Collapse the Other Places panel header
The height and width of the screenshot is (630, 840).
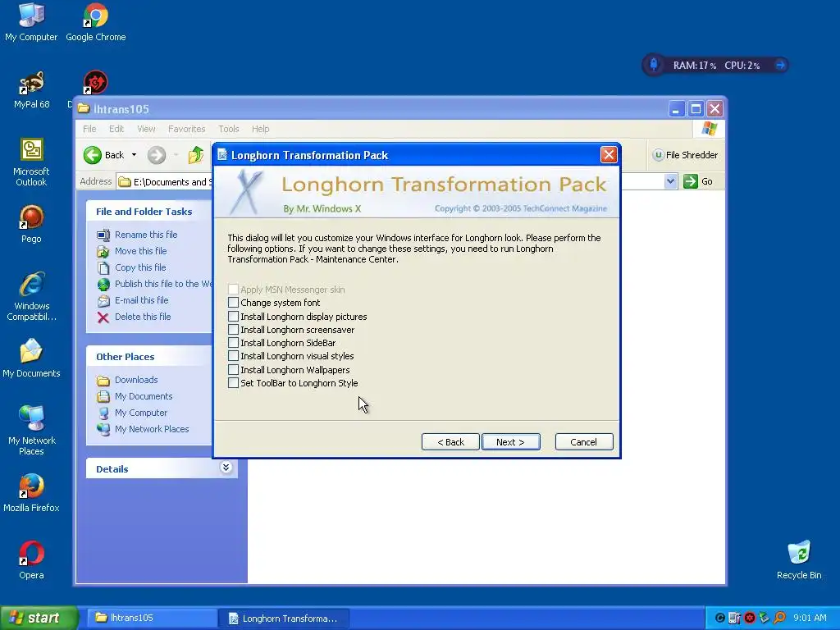pyautogui.click(x=125, y=357)
